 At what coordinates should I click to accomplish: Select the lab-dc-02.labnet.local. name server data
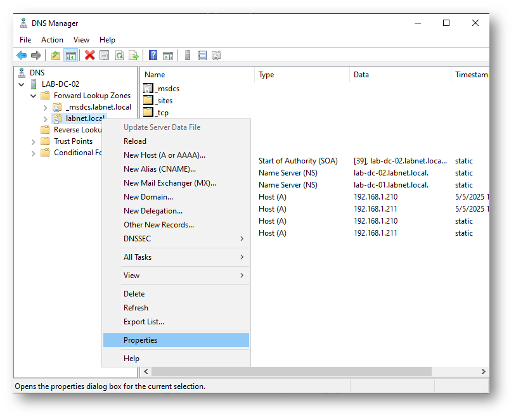[391, 173]
